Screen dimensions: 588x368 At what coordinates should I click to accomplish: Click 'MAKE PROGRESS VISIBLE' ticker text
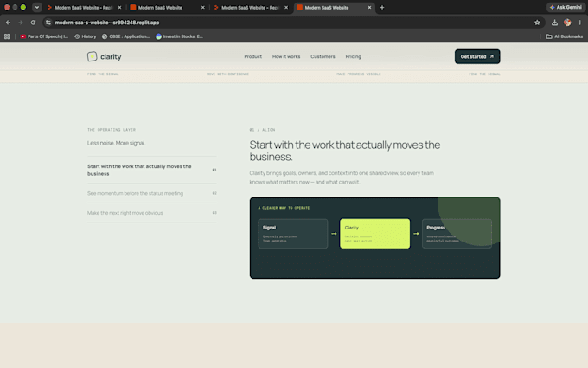tap(359, 74)
